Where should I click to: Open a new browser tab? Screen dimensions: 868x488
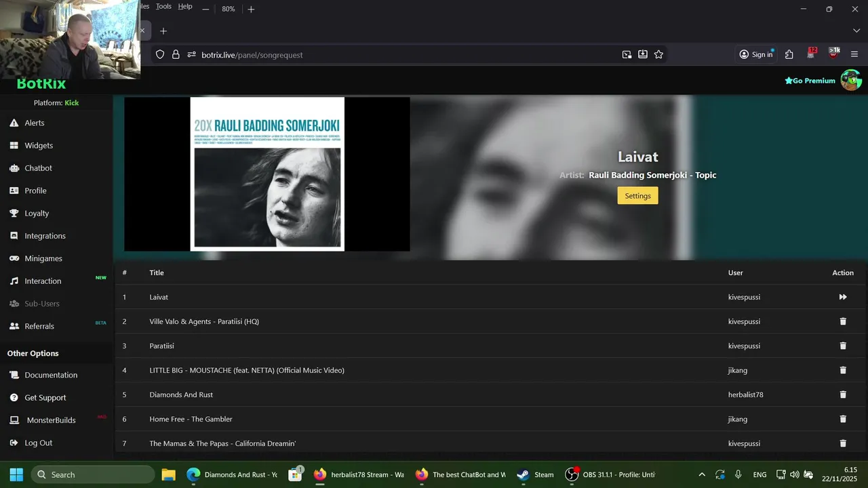pos(163,31)
